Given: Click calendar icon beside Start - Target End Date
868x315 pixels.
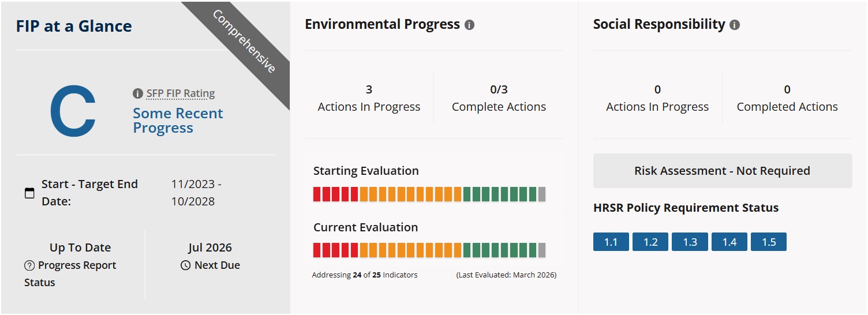Looking at the screenshot, I should pyautogui.click(x=29, y=193).
